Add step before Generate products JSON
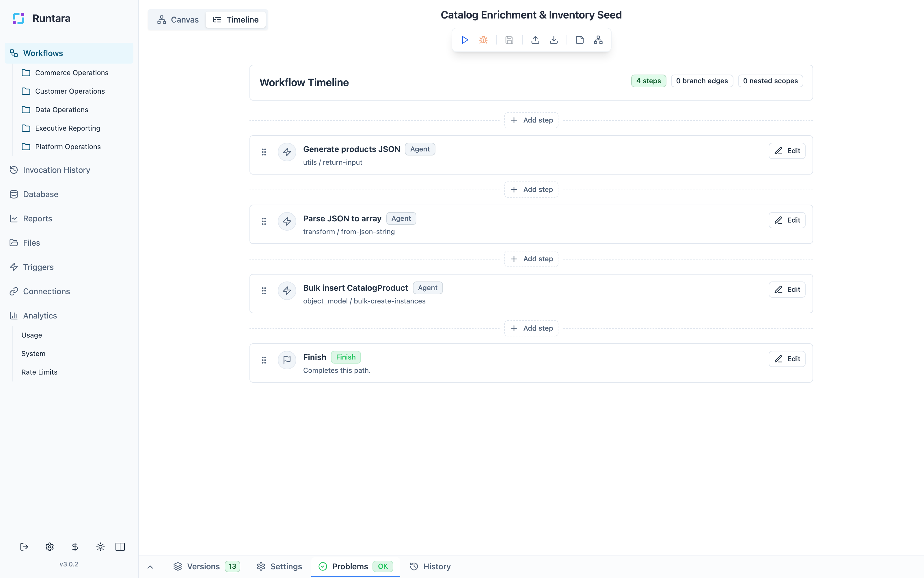This screenshot has height=578, width=924. [531, 120]
